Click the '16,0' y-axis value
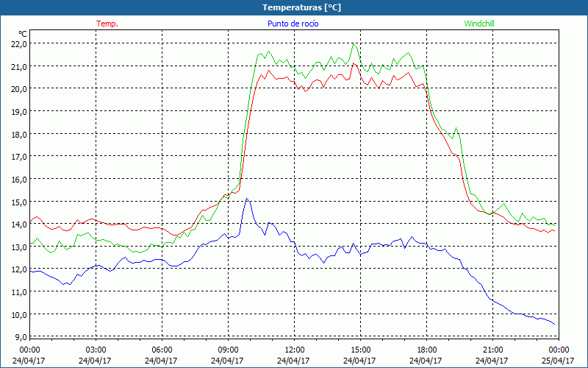 pos(20,179)
